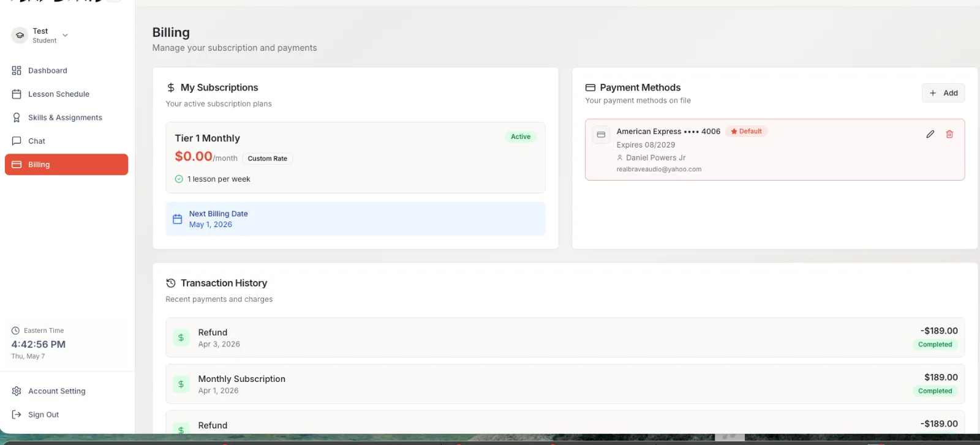
Task: Click the Sign Out arrow icon
Action: (x=17, y=414)
